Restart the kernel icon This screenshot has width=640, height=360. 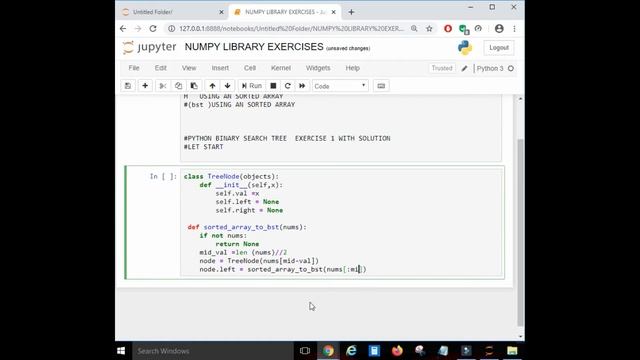(x=288, y=86)
